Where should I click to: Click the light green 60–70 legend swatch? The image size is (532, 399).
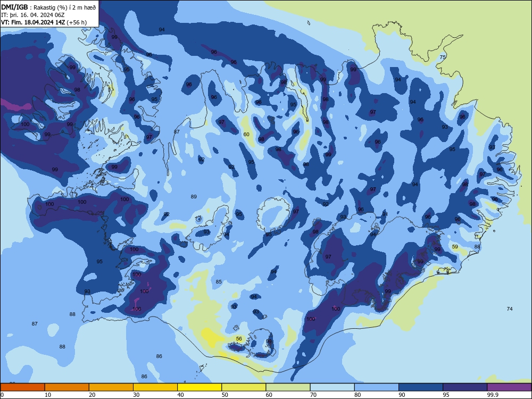tap(288, 387)
